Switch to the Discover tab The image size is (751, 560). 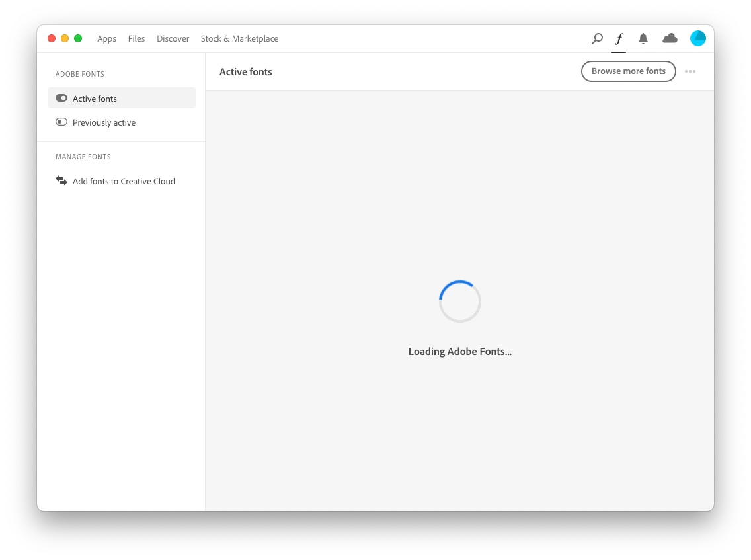(x=173, y=39)
